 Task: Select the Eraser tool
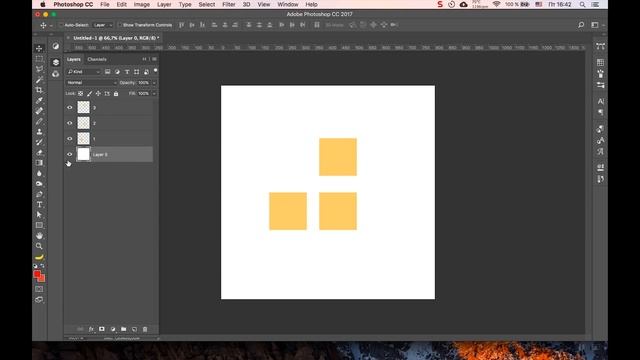coord(39,152)
